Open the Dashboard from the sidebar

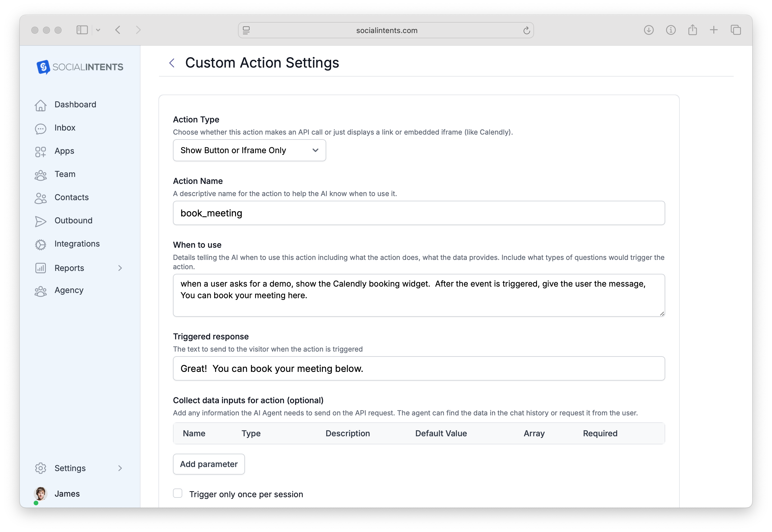point(75,104)
